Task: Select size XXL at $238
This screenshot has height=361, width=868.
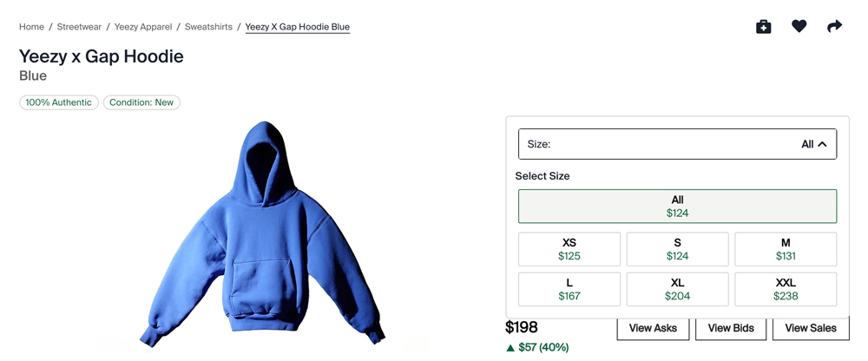Action: (786, 290)
